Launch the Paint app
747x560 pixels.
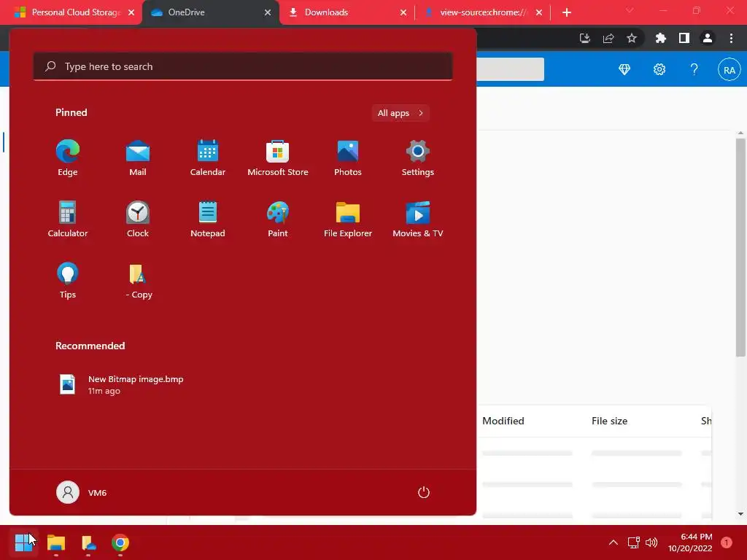278,219
